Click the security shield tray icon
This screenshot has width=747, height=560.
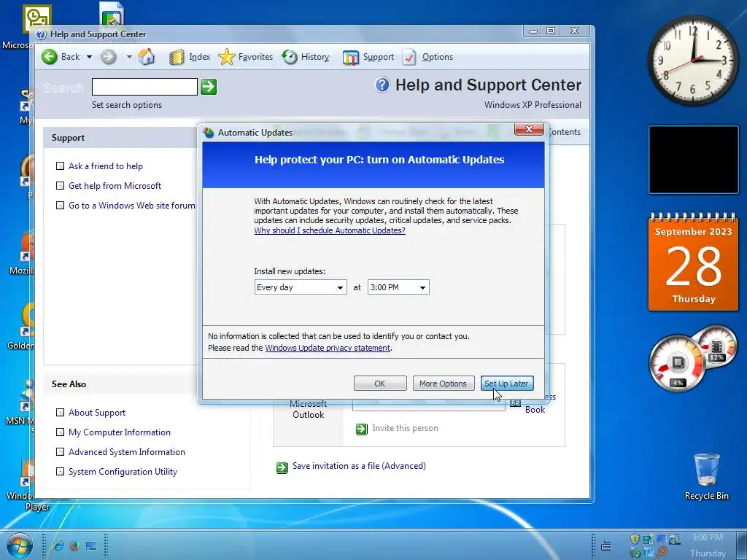pos(635,539)
